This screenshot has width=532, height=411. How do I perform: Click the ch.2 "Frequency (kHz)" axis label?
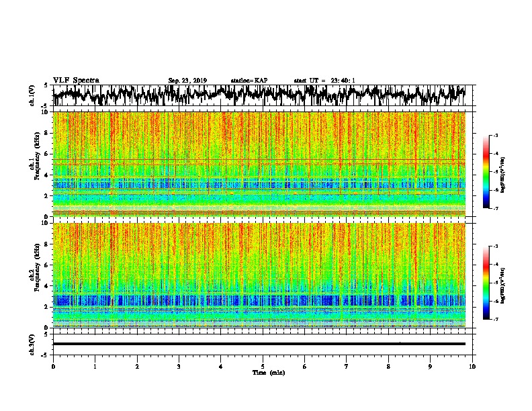[x=37, y=267]
